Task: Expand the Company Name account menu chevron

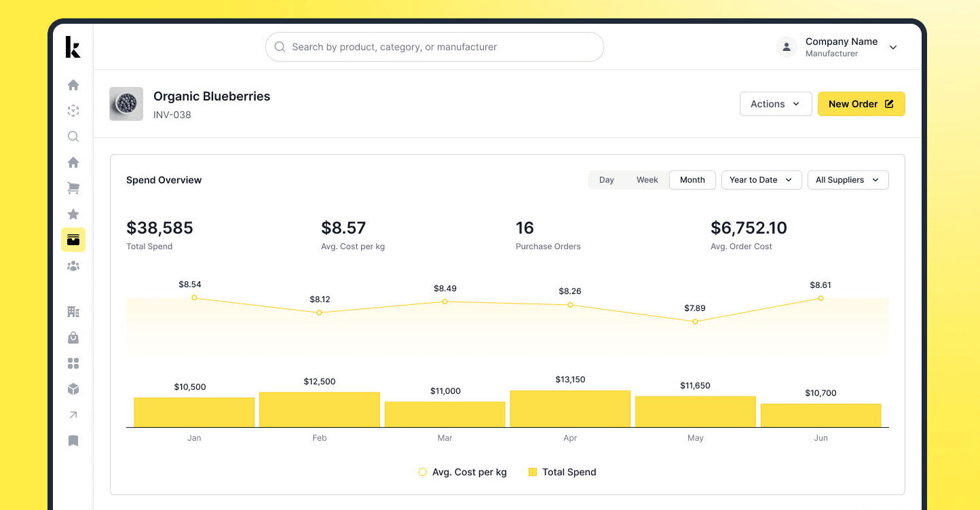Action: [x=893, y=48]
